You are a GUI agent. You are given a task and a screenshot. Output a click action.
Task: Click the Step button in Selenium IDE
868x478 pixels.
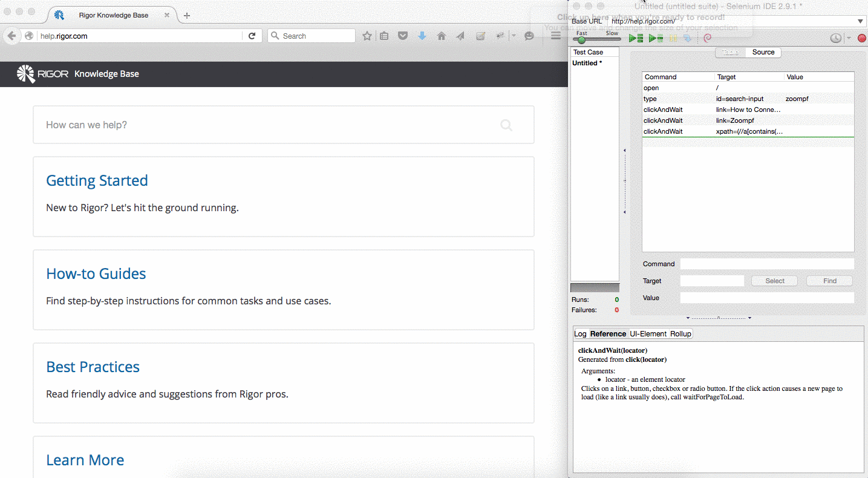coord(688,38)
